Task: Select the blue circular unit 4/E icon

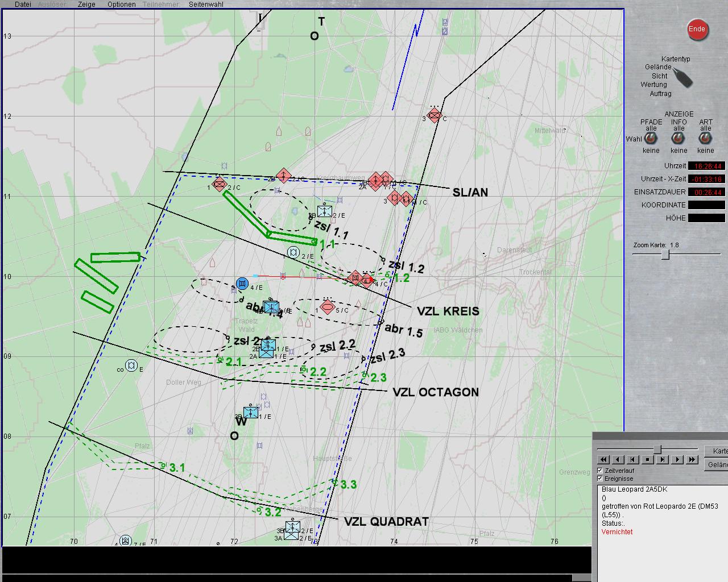Action: click(242, 284)
